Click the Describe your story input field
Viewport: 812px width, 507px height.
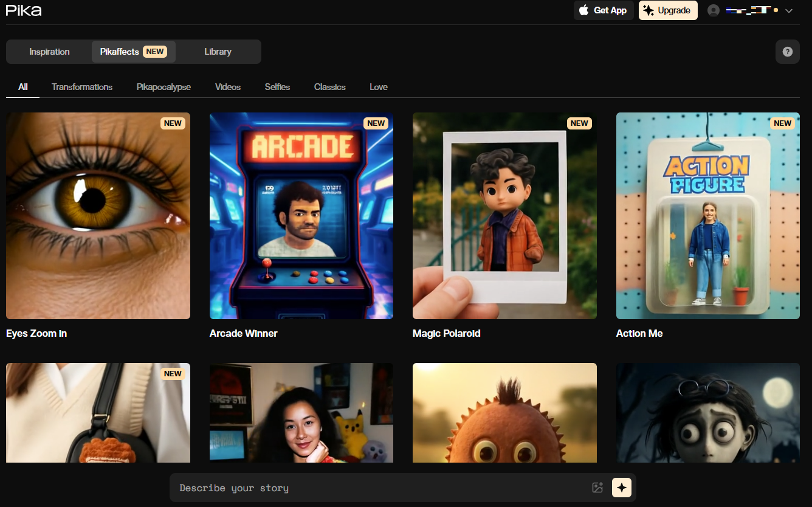[377, 488]
